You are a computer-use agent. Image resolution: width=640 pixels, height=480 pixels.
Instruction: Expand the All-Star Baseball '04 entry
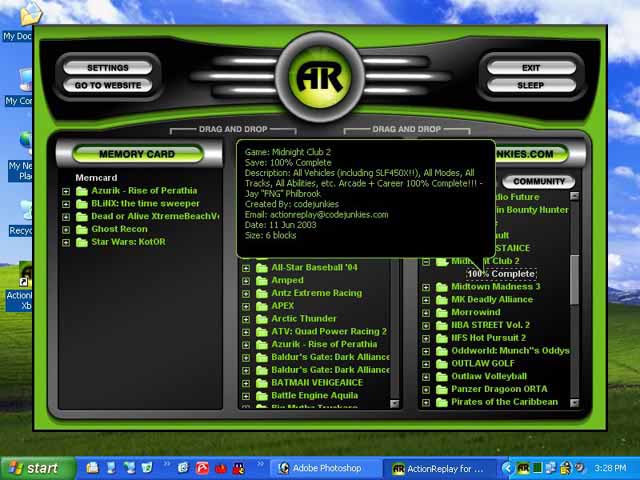tap(246, 269)
